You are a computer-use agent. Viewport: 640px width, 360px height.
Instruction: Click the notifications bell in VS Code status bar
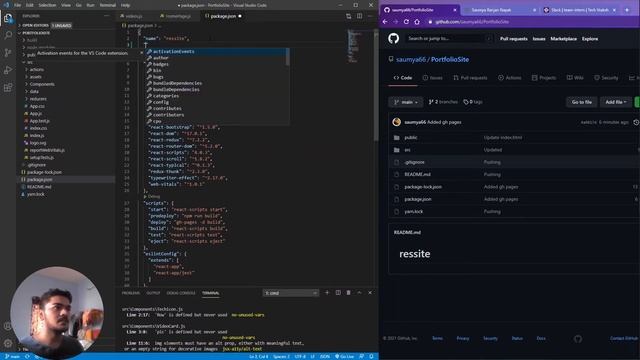pyautogui.click(x=371, y=356)
